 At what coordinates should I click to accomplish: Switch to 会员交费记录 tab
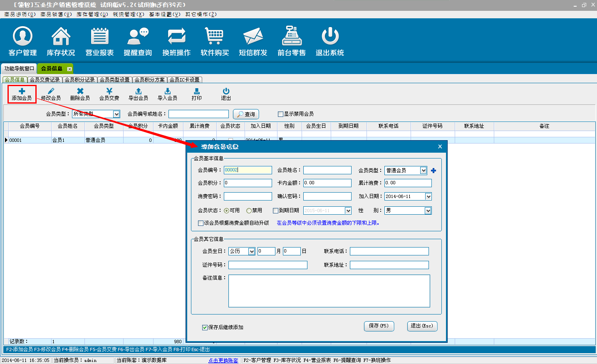click(x=45, y=80)
